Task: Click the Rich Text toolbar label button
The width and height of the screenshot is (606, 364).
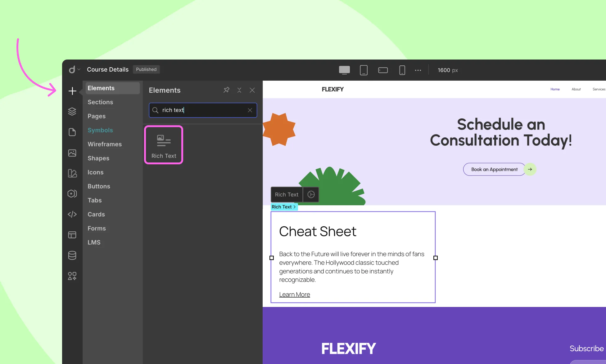Action: (287, 194)
